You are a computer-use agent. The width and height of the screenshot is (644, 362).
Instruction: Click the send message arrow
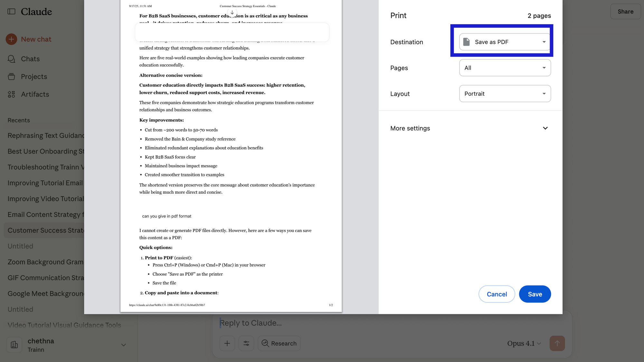click(557, 343)
